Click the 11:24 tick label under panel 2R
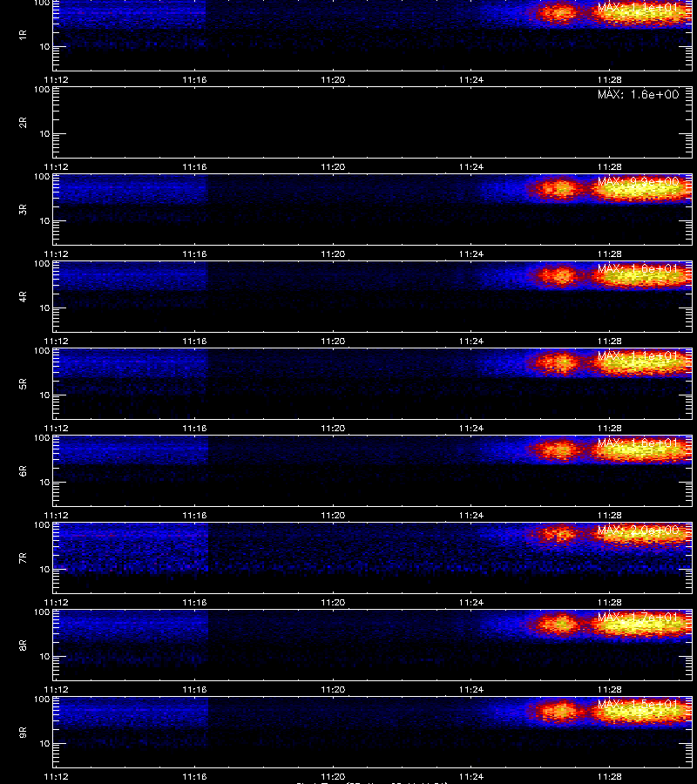The image size is (697, 784). (471, 166)
